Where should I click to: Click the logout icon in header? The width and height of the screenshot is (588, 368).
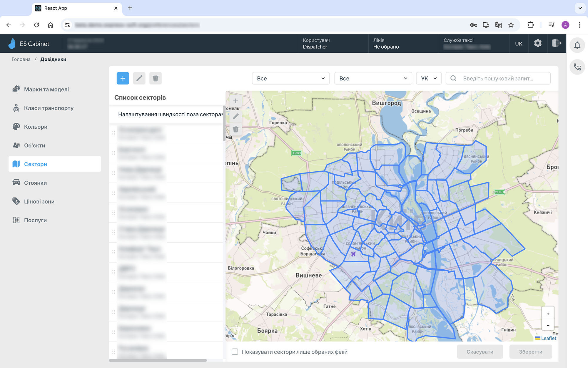point(557,43)
